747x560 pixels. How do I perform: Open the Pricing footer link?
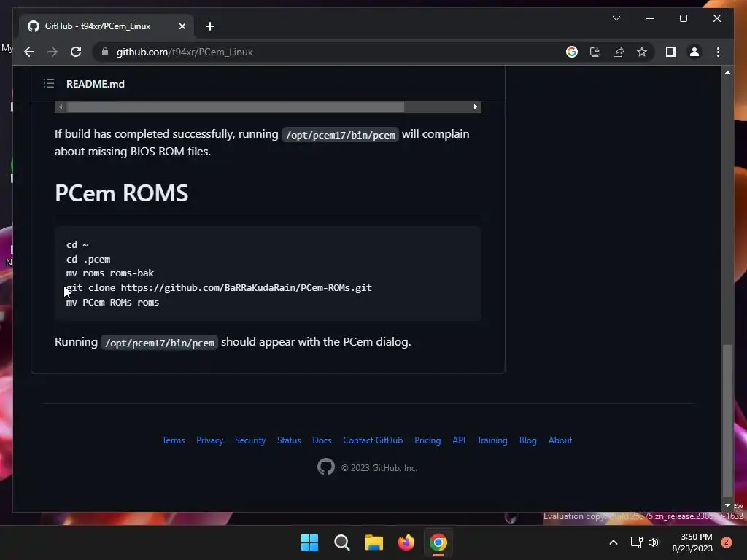pos(427,440)
